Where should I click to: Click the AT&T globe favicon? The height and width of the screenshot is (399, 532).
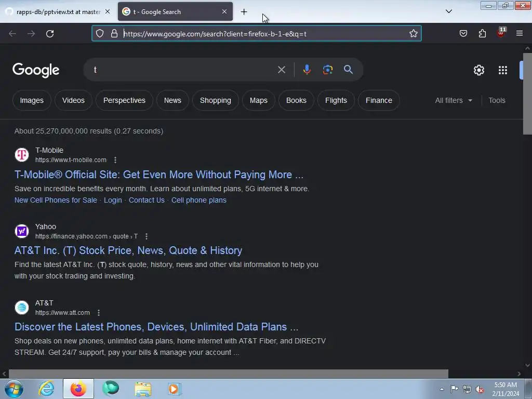click(22, 308)
